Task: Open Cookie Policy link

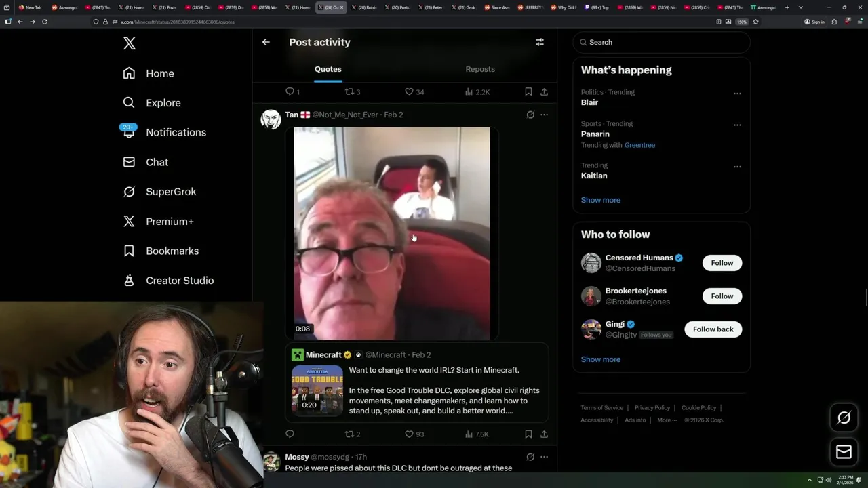Action: pyautogui.click(x=698, y=408)
